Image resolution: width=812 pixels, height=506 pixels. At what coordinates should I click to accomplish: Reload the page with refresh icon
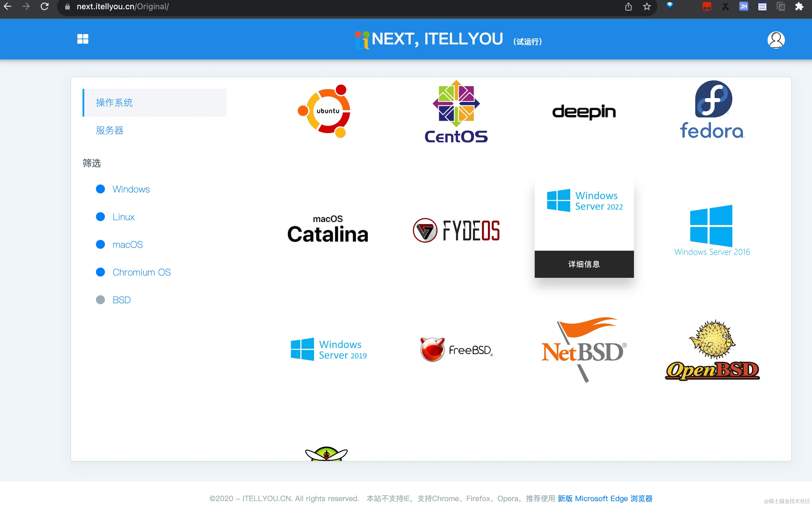[x=44, y=6]
